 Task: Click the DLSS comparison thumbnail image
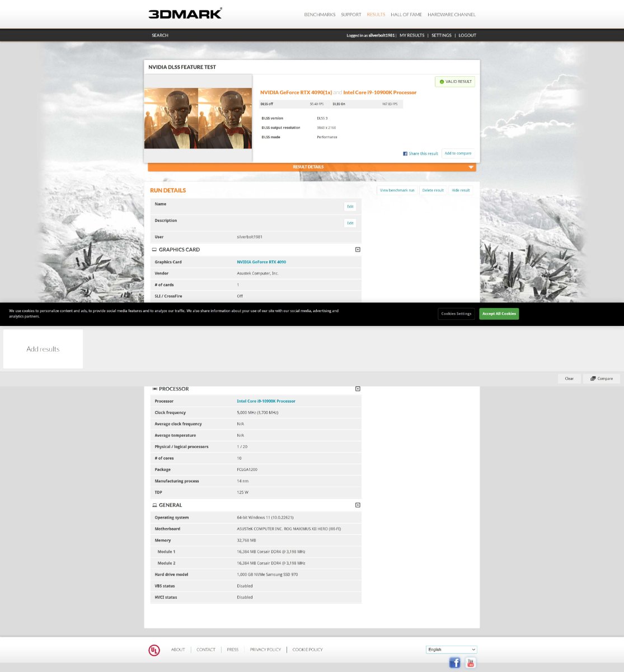pos(198,118)
